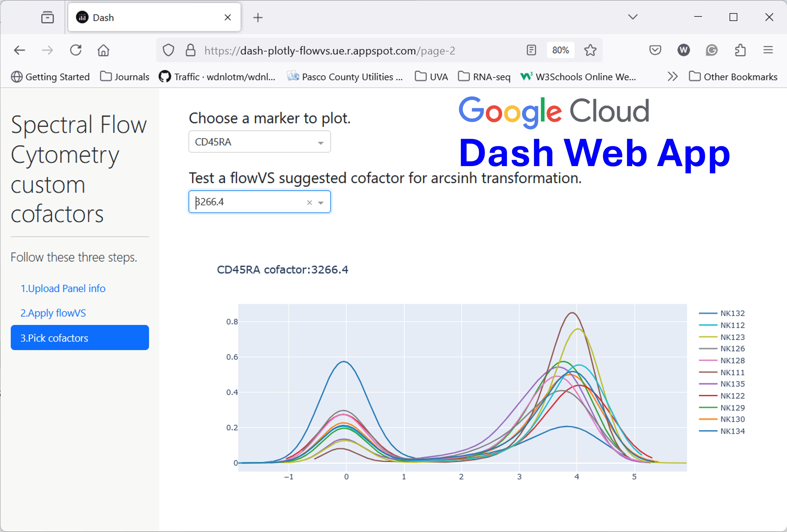The width and height of the screenshot is (787, 532).
Task: Click the browser Forward arrow
Action: 48,50
